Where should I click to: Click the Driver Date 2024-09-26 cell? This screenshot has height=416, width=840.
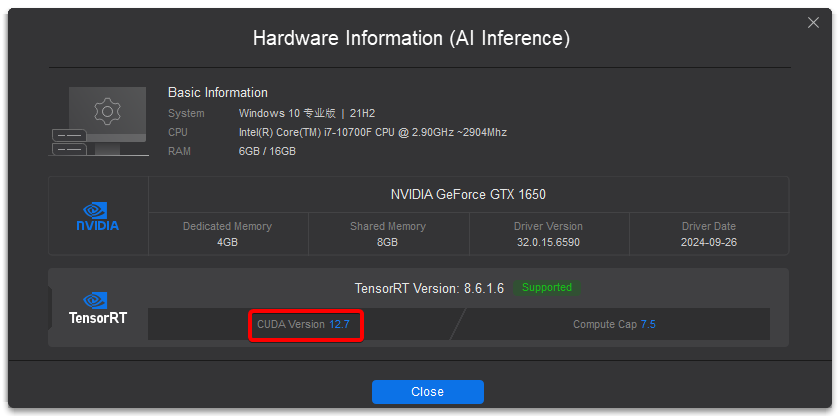(709, 234)
